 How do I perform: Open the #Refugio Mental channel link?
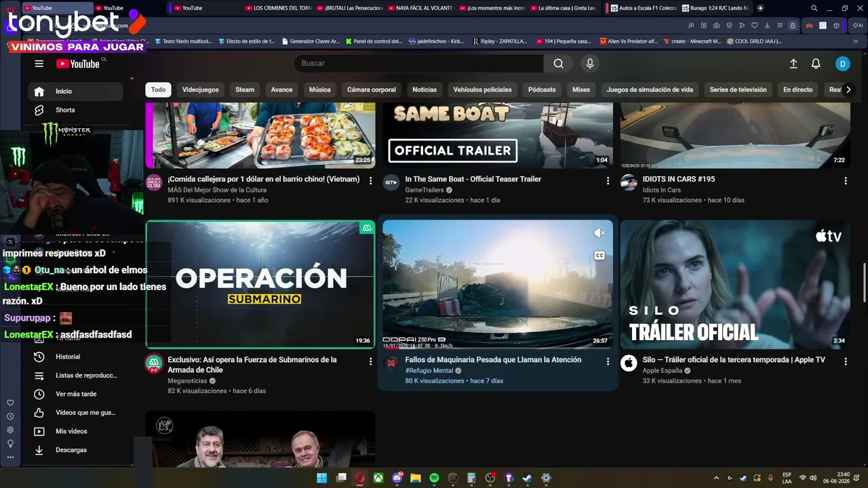tap(429, 371)
